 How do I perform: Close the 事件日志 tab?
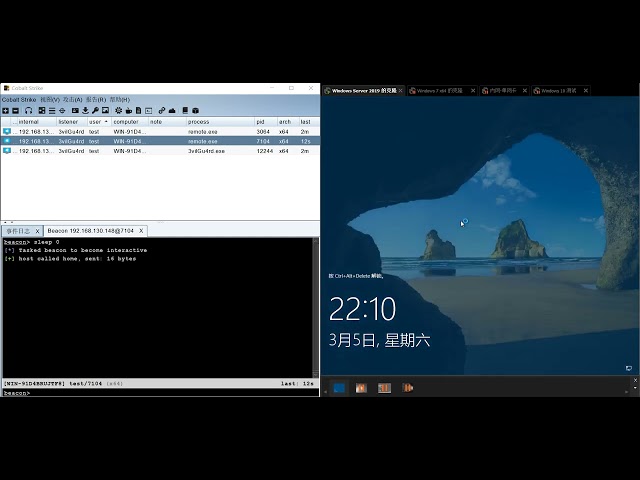click(x=37, y=231)
